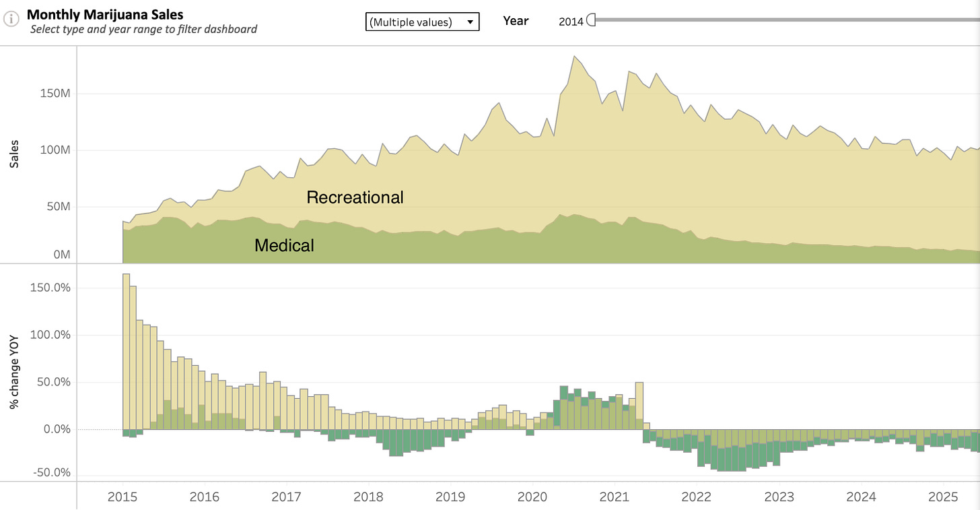Screen dimensions: 980x510
Task: Click the Year label next to the slider
Action: coord(516,21)
